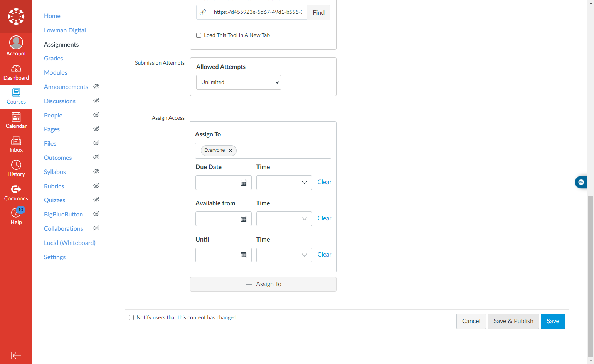
Task: Click the external tool URL field
Action: [x=258, y=12]
